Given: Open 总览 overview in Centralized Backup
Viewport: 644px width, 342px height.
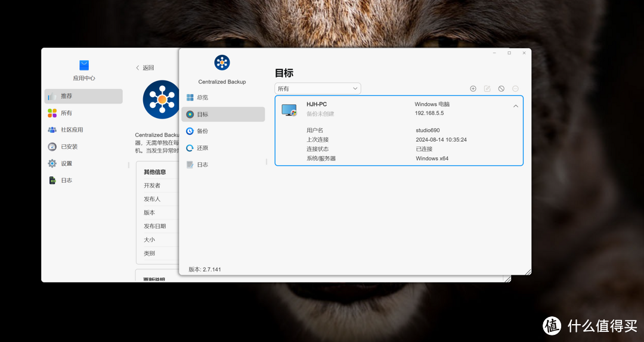Looking at the screenshot, I should [x=223, y=97].
